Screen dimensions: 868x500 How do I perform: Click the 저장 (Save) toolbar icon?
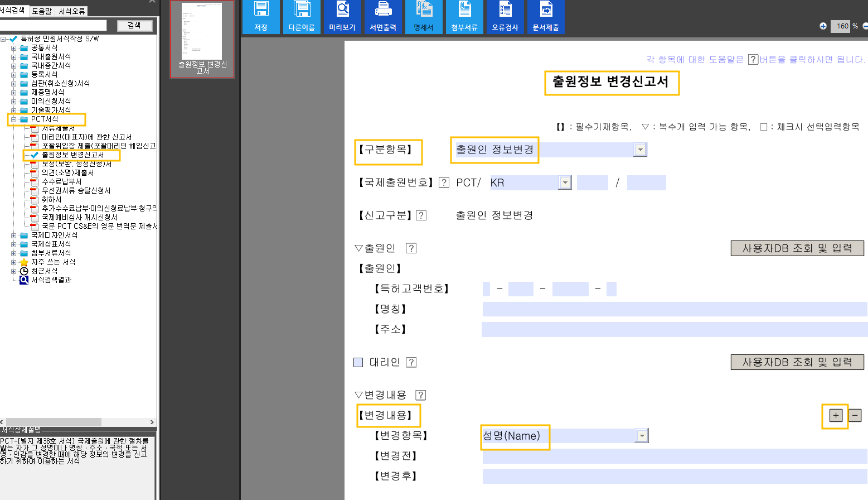[260, 17]
